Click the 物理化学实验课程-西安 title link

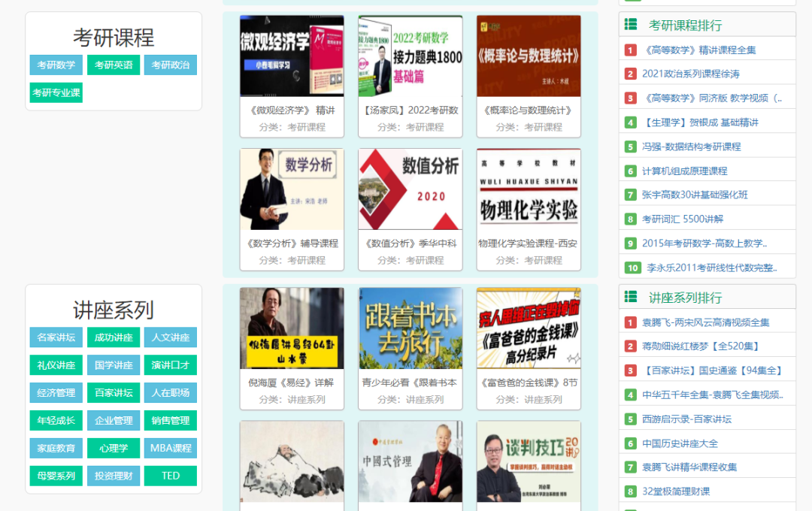point(529,243)
